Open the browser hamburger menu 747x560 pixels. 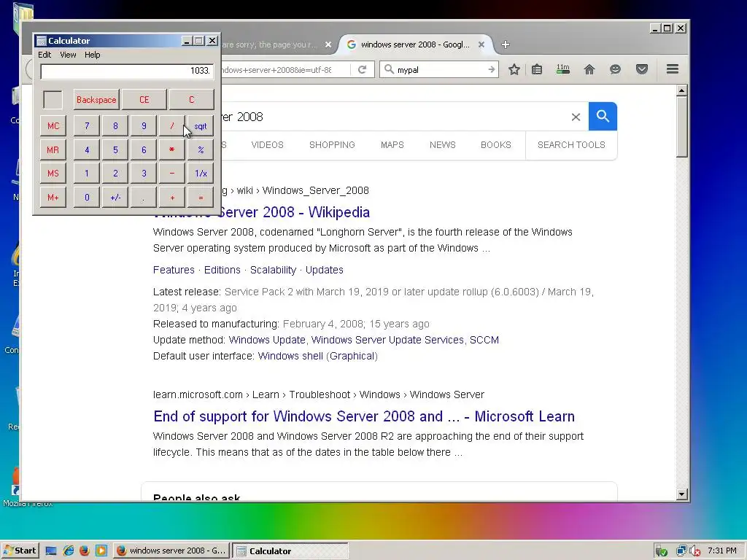pos(672,69)
